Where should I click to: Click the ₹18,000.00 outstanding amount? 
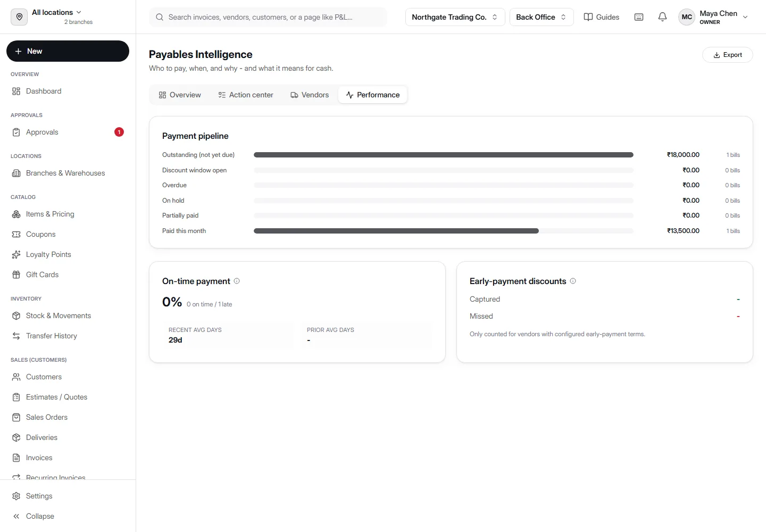pos(683,155)
